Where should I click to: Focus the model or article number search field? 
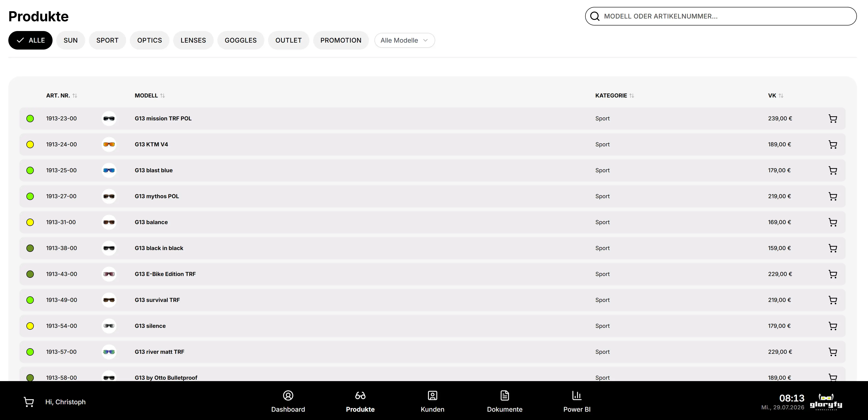[721, 16]
